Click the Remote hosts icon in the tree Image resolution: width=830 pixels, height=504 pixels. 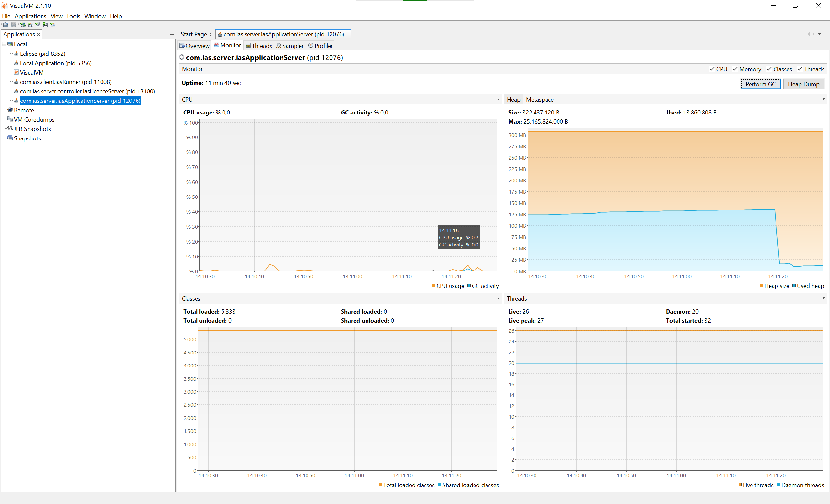pos(10,110)
